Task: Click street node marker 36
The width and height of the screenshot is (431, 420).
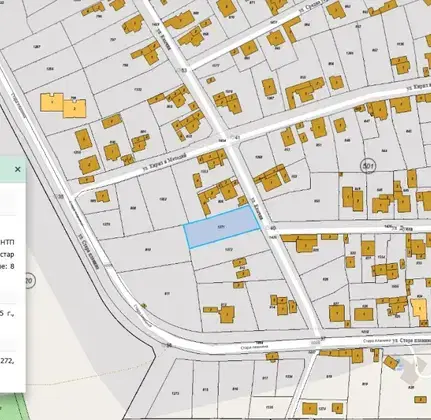Action: point(168,345)
